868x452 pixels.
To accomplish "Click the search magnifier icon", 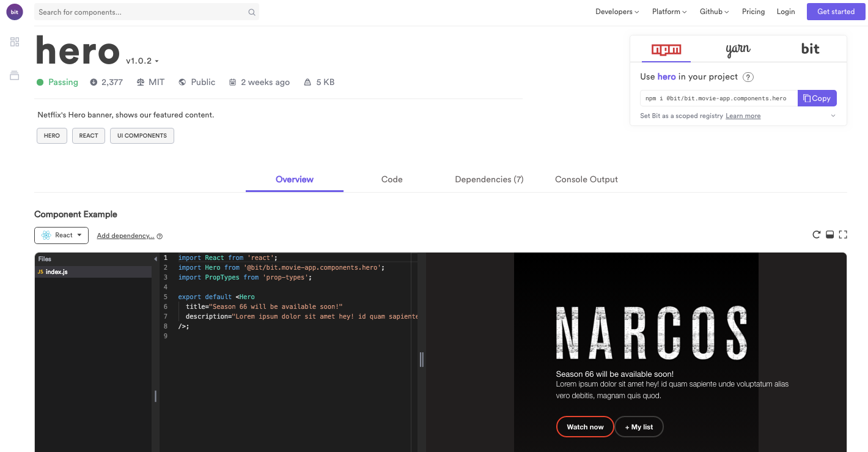I will pyautogui.click(x=251, y=12).
